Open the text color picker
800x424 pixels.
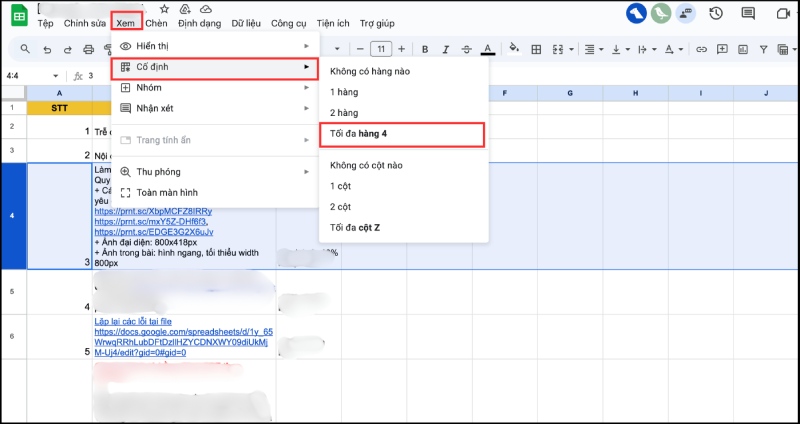488,49
